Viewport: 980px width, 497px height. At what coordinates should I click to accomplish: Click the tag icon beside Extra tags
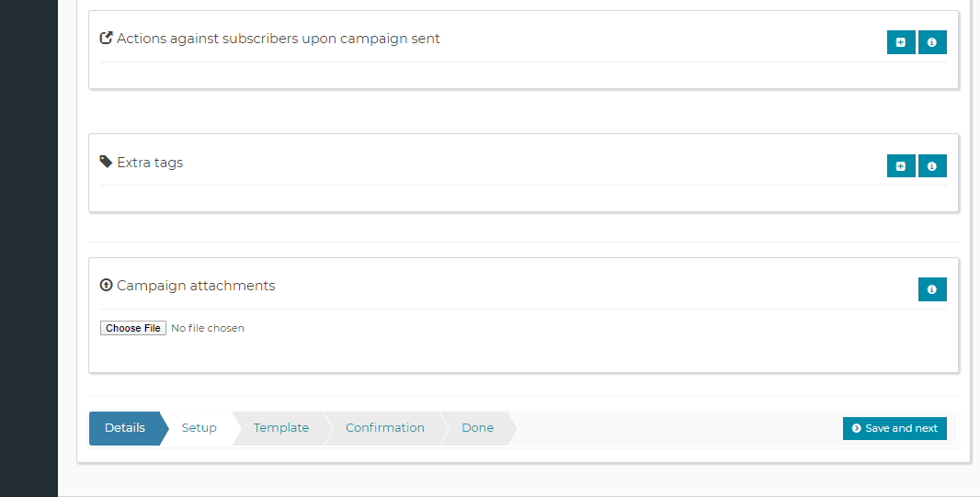[106, 162]
